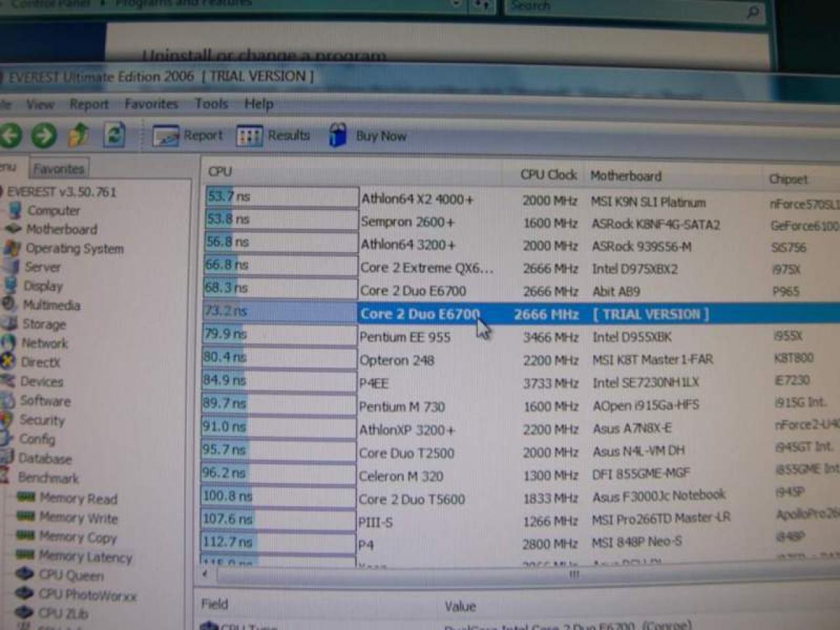This screenshot has width=840, height=630.
Task: Select the P4EE result row
Action: coord(521,382)
